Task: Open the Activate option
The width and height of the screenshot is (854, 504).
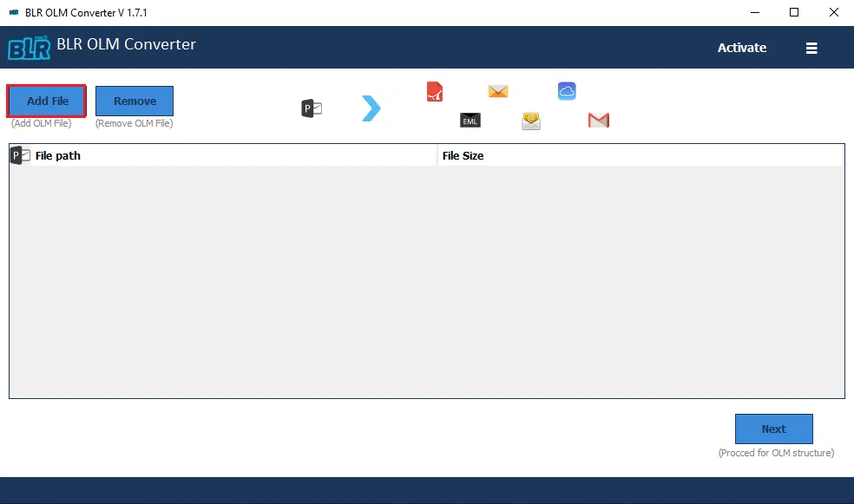Action: (x=741, y=48)
